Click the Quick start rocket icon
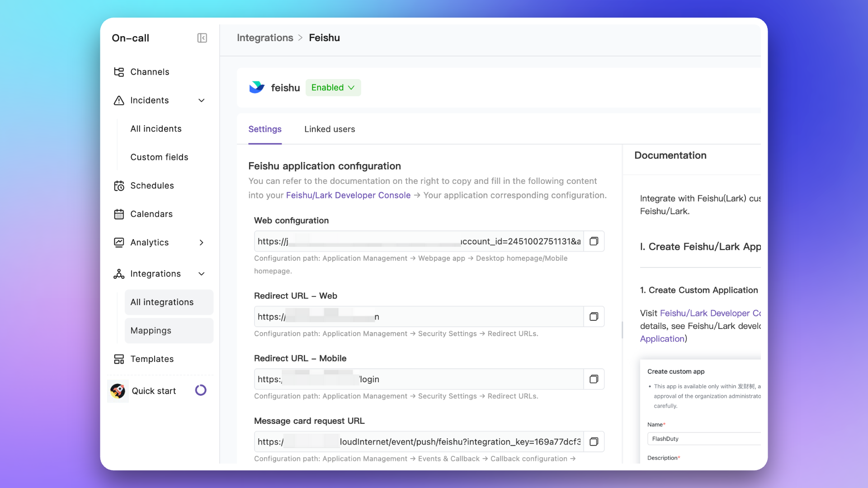The height and width of the screenshot is (488, 868). [118, 391]
